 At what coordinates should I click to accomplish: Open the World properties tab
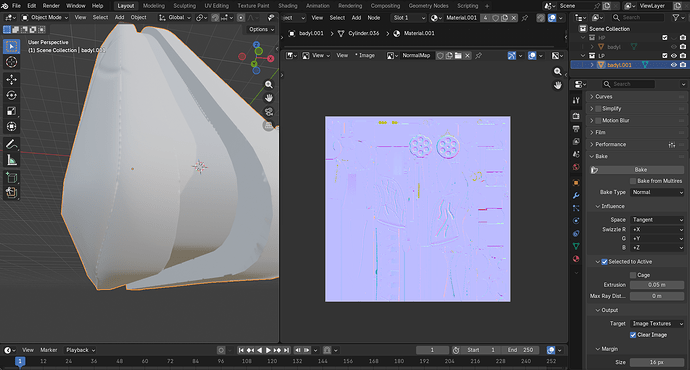[576, 167]
